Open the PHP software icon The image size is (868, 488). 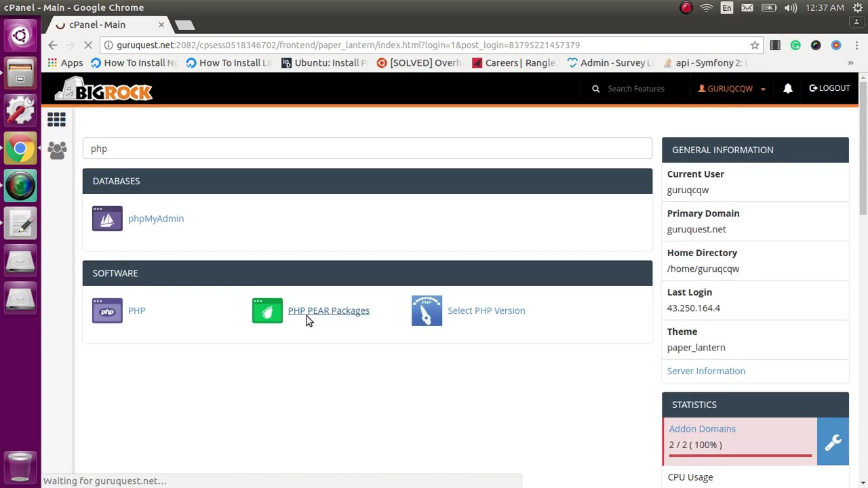(x=107, y=310)
